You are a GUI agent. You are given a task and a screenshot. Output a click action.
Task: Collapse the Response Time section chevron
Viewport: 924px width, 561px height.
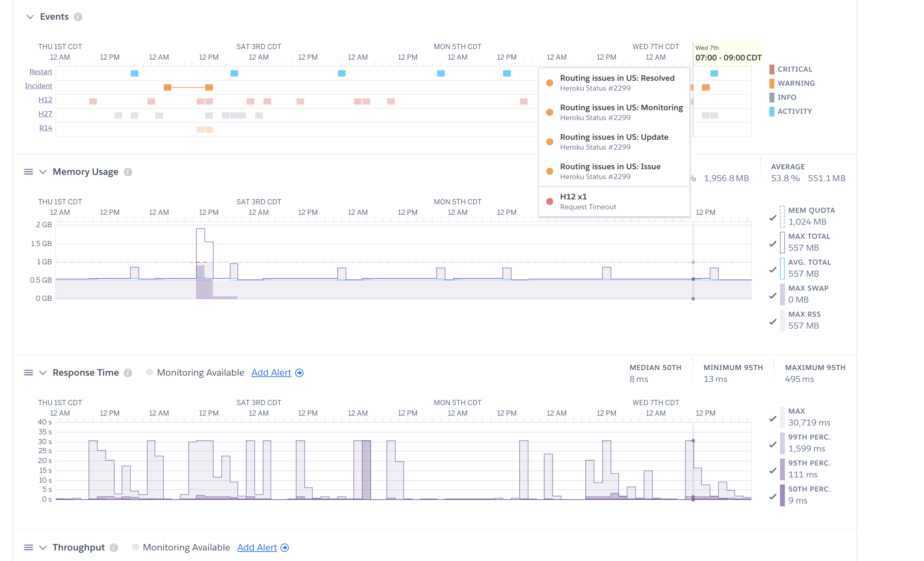[x=43, y=373]
